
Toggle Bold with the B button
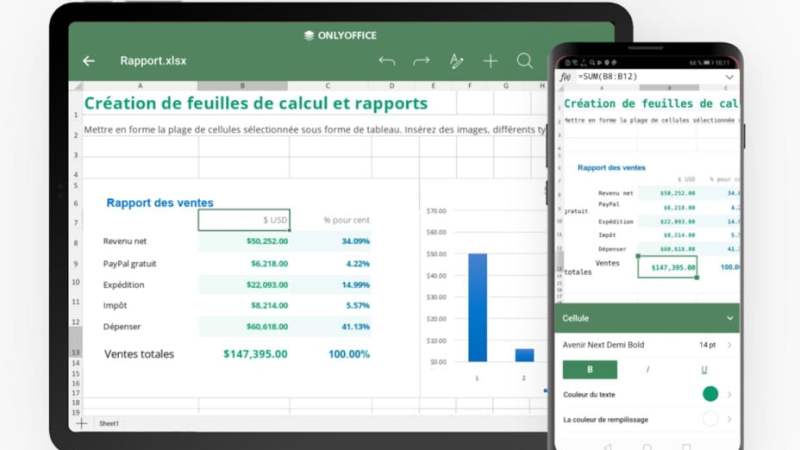click(590, 369)
